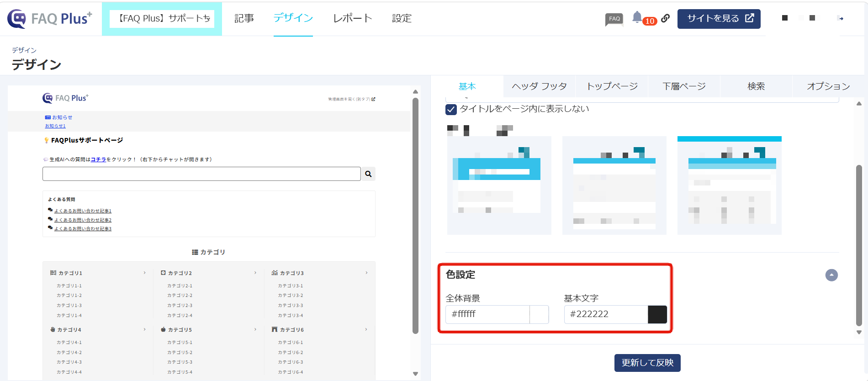Image resolution: width=868 pixels, height=381 pixels.
Task: Click the サイトを見る button
Action: pyautogui.click(x=719, y=19)
